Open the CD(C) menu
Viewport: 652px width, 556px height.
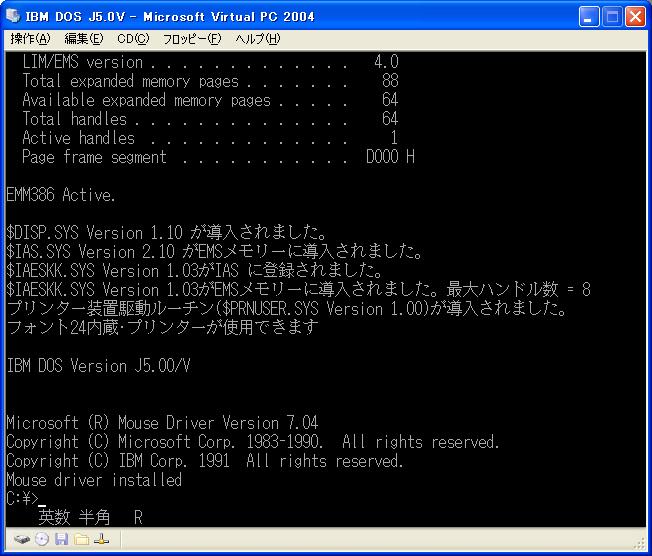pyautogui.click(x=133, y=39)
